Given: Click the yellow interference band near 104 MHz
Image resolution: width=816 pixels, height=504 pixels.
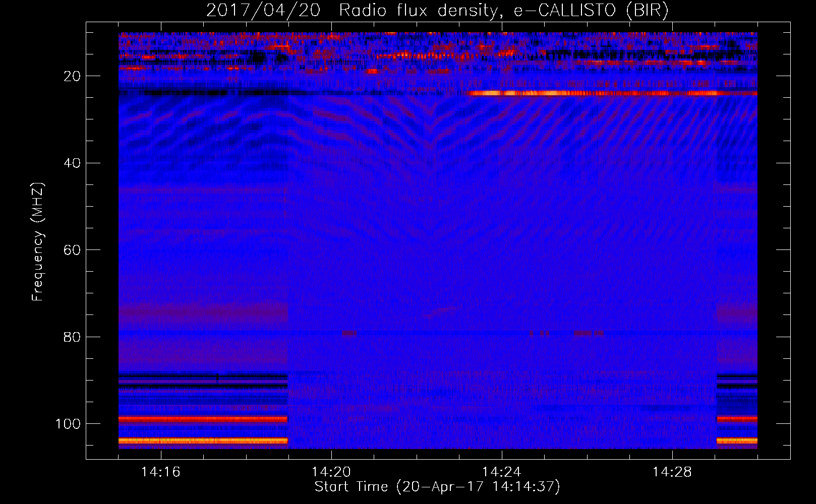Looking at the screenshot, I should coord(203,440).
